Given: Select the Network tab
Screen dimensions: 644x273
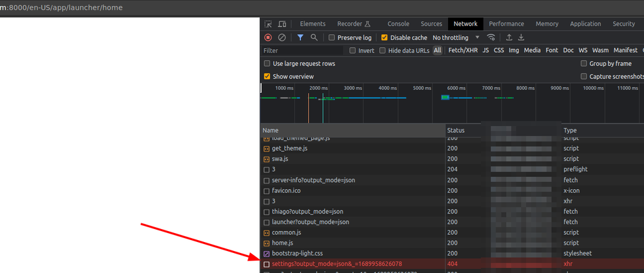Looking at the screenshot, I should point(465,24).
